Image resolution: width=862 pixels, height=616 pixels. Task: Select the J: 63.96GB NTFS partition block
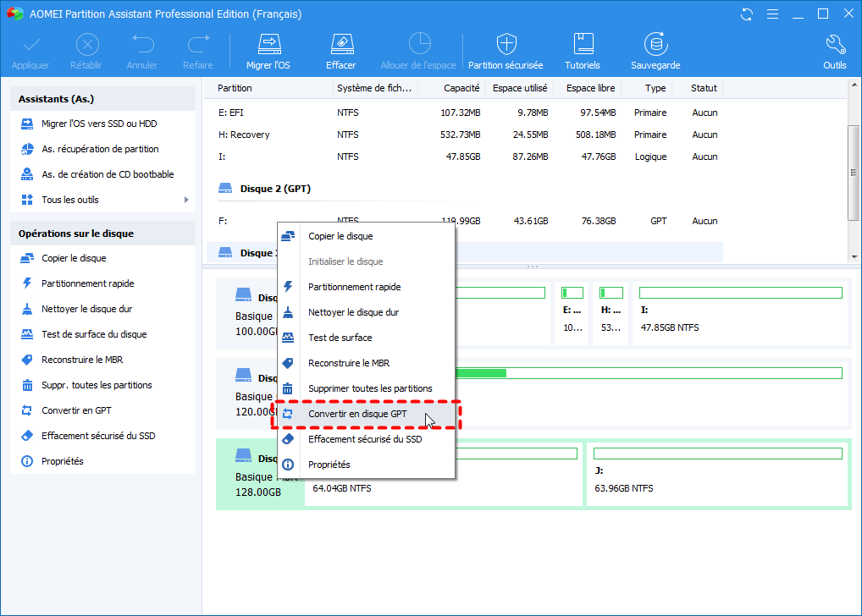coord(717,474)
